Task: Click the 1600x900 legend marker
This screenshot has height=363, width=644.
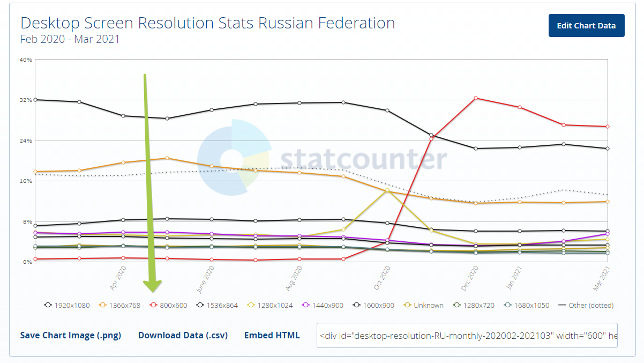Action: pos(356,305)
